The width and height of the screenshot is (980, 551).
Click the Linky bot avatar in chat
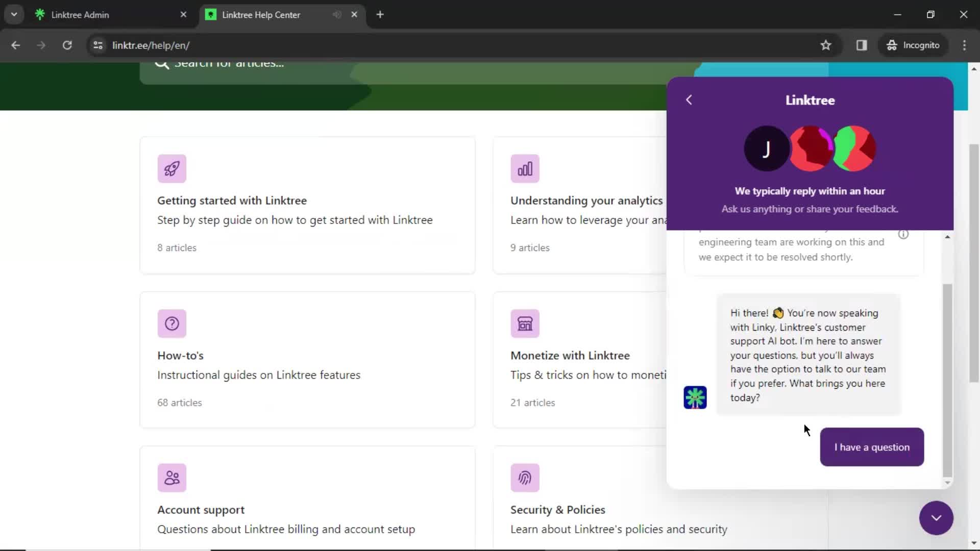pyautogui.click(x=695, y=397)
